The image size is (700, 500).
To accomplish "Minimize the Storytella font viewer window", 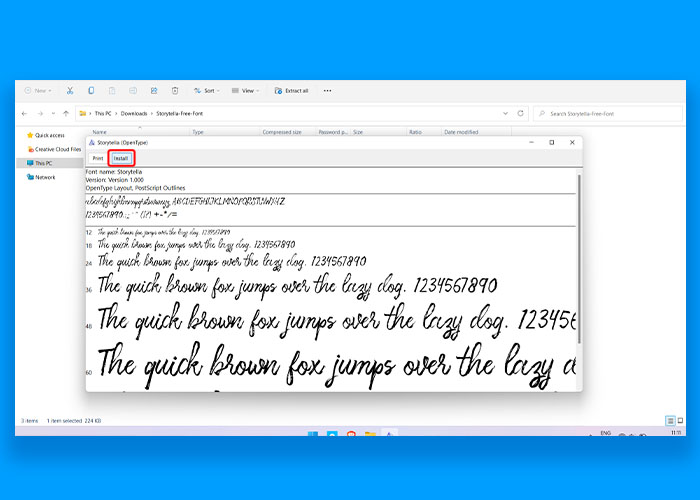I will 531,142.
